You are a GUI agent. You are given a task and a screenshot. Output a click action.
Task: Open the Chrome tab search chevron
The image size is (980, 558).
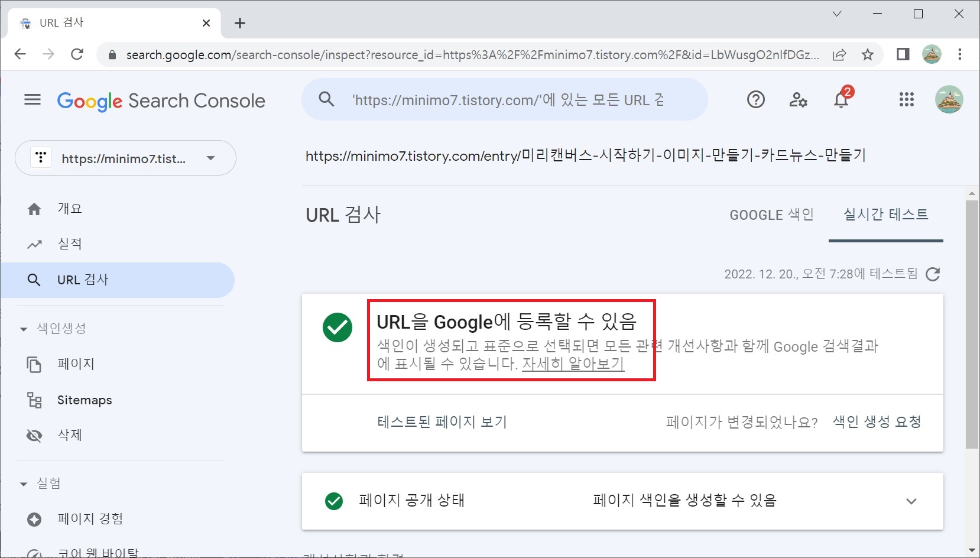pos(837,14)
